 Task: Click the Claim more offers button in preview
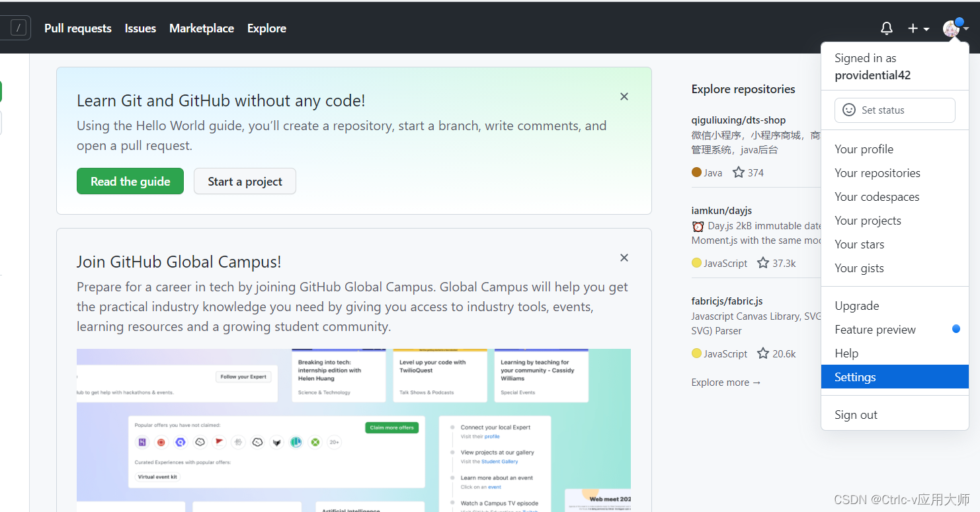(x=391, y=427)
